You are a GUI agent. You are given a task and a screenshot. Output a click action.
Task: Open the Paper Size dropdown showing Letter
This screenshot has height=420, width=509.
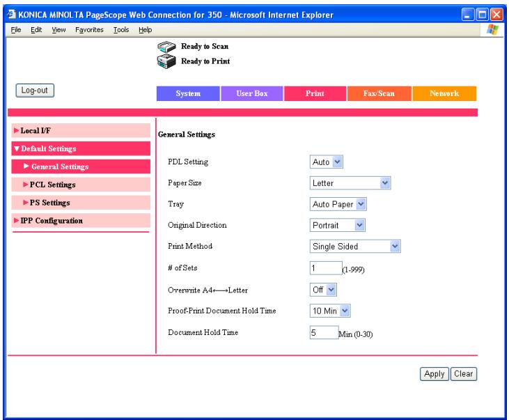tap(350, 183)
